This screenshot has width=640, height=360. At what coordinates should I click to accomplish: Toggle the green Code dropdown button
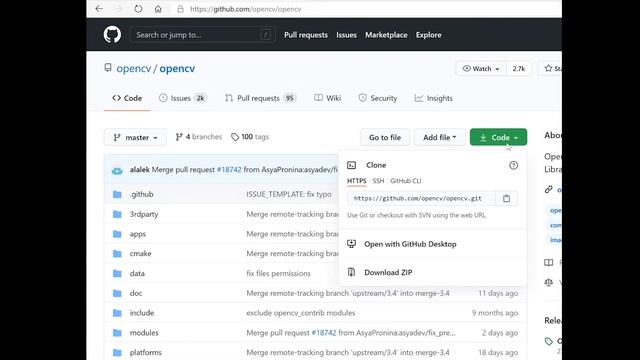498,137
